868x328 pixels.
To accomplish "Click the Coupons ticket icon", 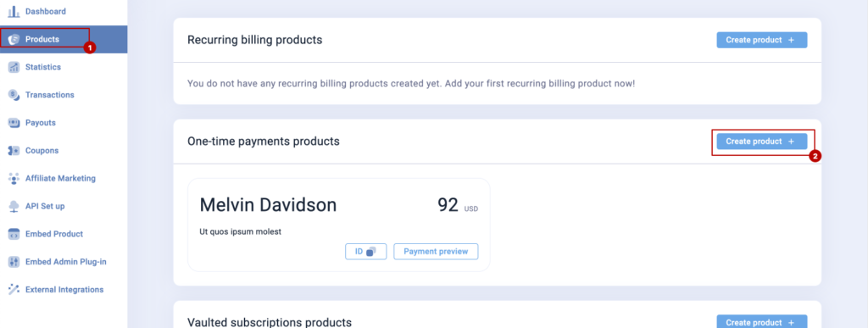I will pyautogui.click(x=14, y=151).
